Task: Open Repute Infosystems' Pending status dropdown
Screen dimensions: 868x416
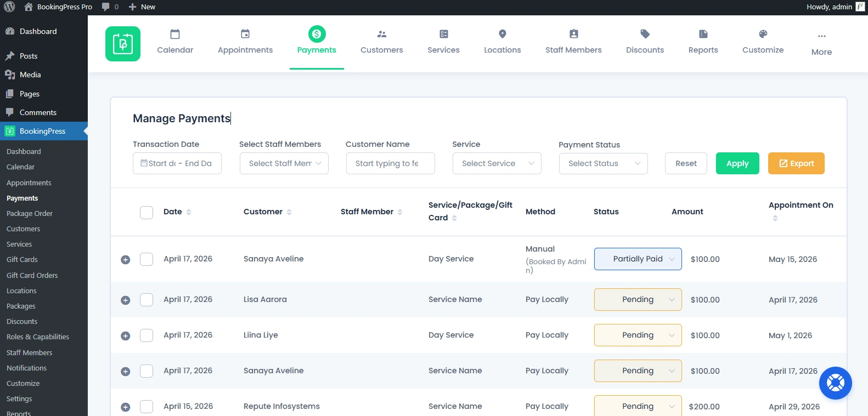Action: (638, 406)
